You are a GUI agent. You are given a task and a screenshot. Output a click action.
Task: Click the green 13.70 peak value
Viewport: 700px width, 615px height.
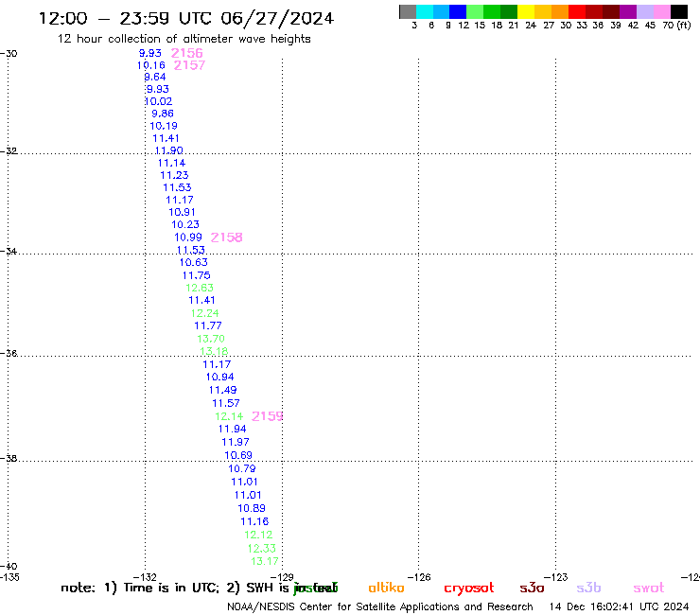[211, 339]
